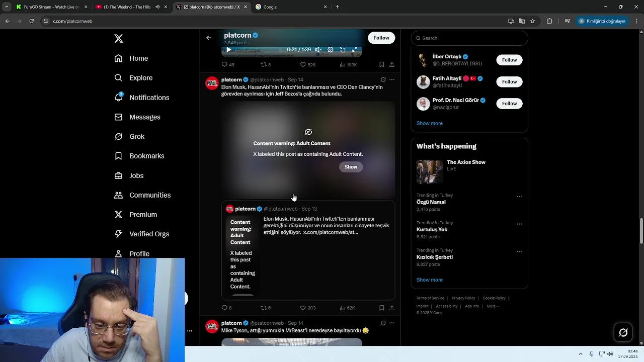Bookmark the post with 62K views
644x362 pixels.
point(382,308)
